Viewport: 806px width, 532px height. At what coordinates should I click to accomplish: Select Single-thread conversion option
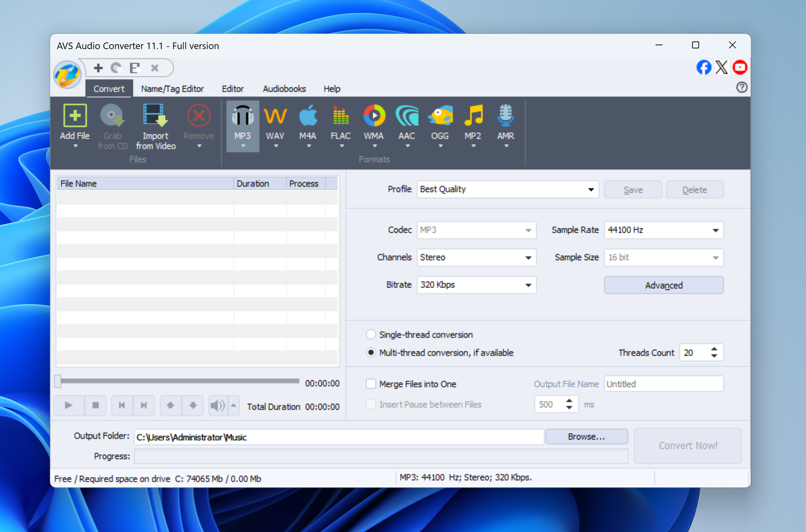point(371,335)
